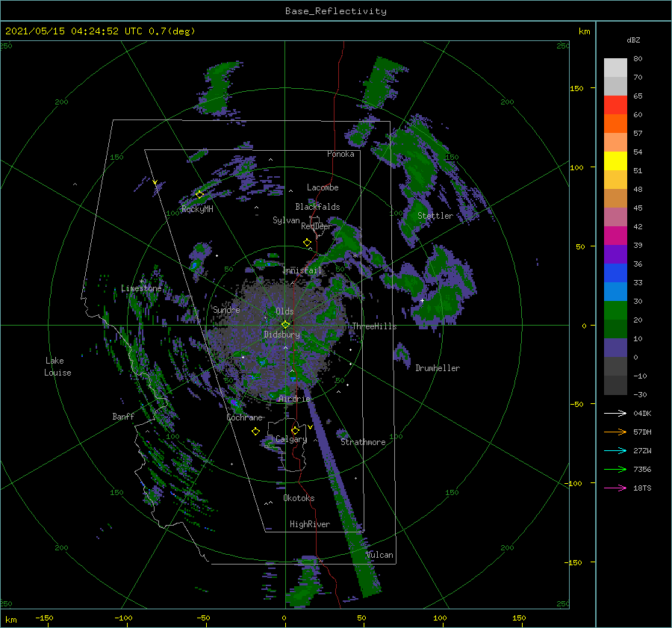The image size is (672, 628).
Task: Select the red 65 dBZ color swatch
Action: pyautogui.click(x=615, y=105)
